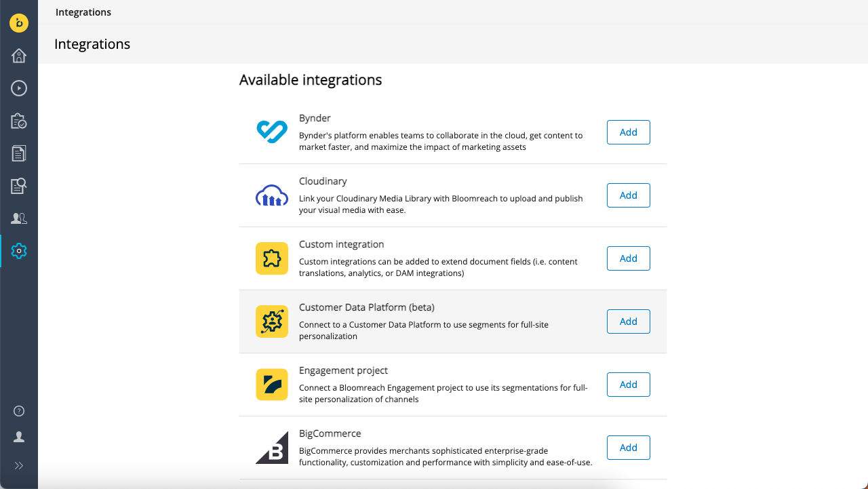Add the Custom integration
Viewport: 868px width, 489px height.
click(x=628, y=258)
